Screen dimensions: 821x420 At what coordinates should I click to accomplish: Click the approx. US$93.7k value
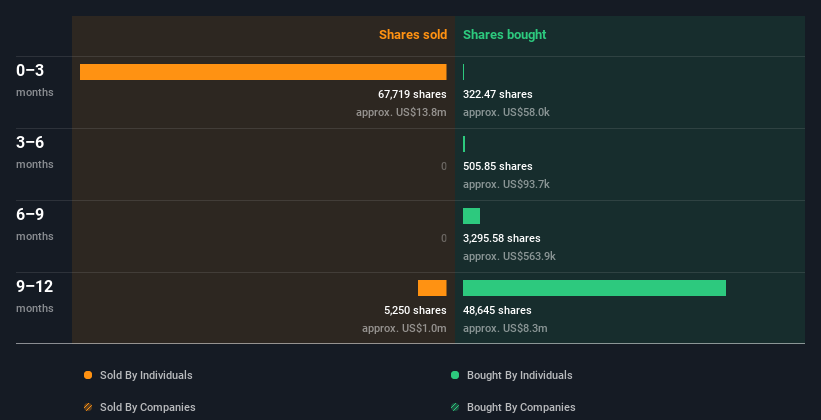coord(506,184)
